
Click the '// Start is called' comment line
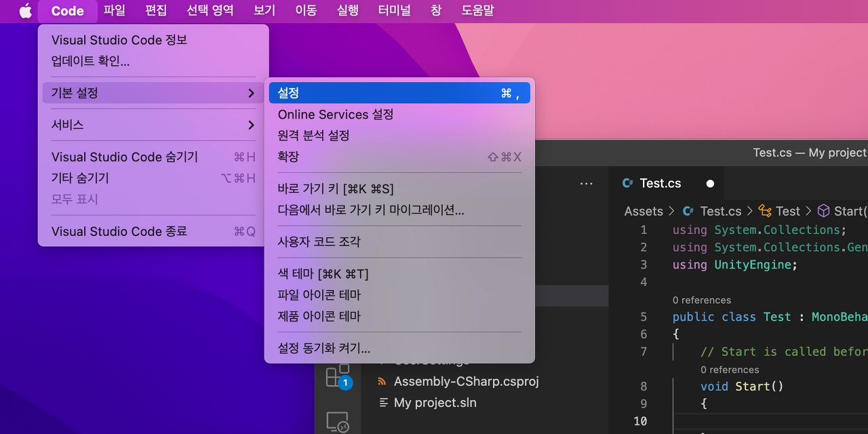[784, 351]
